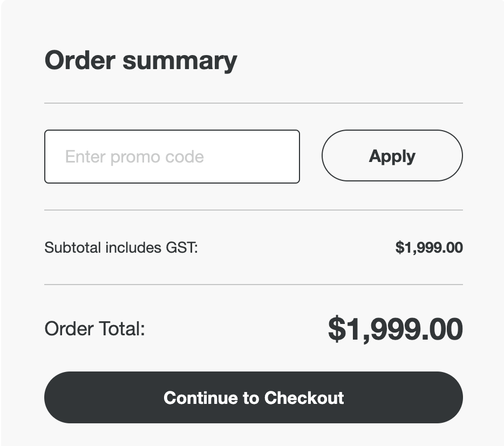Click the Order Total row
Image resolution: width=504 pixels, height=446 pixels.
(x=254, y=329)
